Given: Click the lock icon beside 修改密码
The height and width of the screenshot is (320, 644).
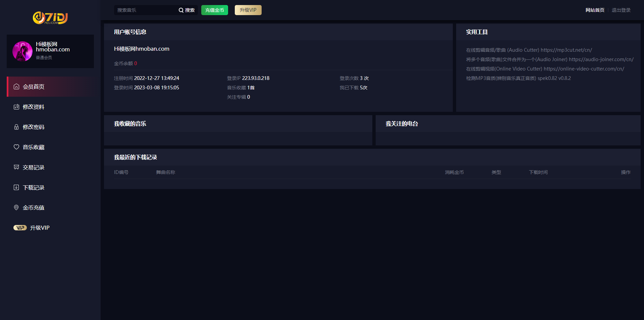Looking at the screenshot, I should pos(16,127).
